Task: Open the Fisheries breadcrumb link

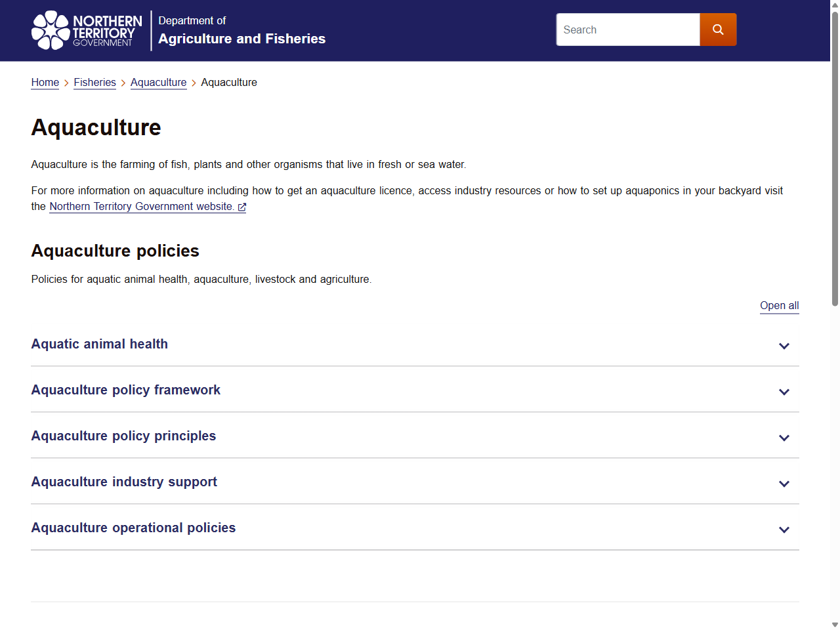Action: [x=94, y=83]
